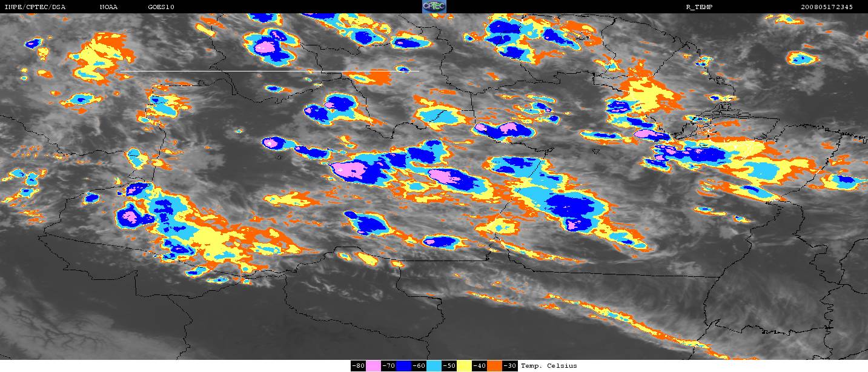
Task: Click the yellow legend color swatch
Action: [x=464, y=366]
